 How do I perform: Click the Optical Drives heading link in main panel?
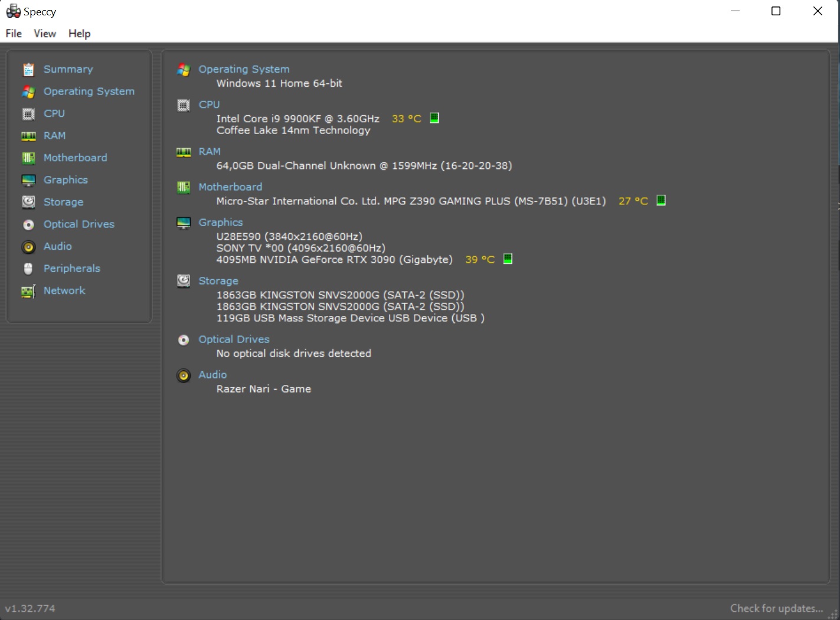[234, 340]
